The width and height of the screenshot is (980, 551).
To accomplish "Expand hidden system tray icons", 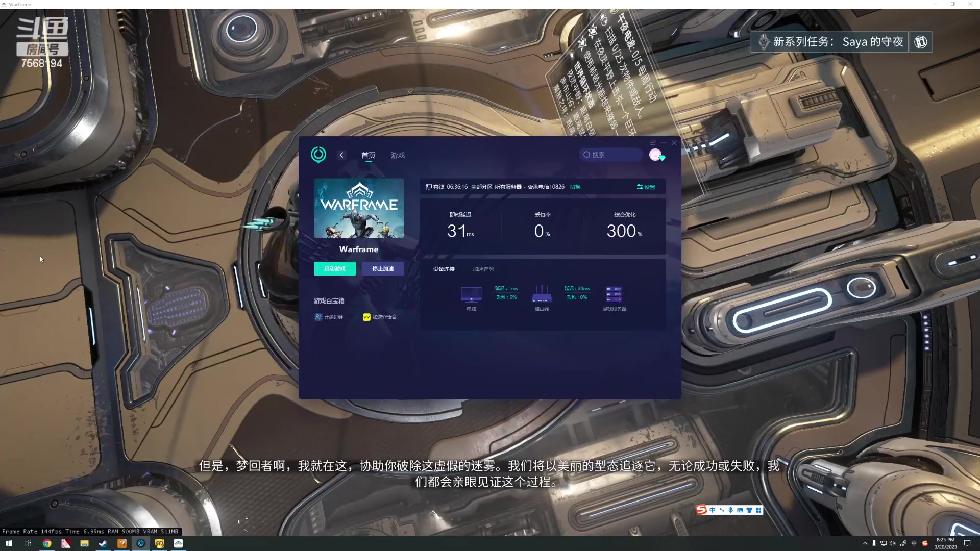I will (865, 543).
